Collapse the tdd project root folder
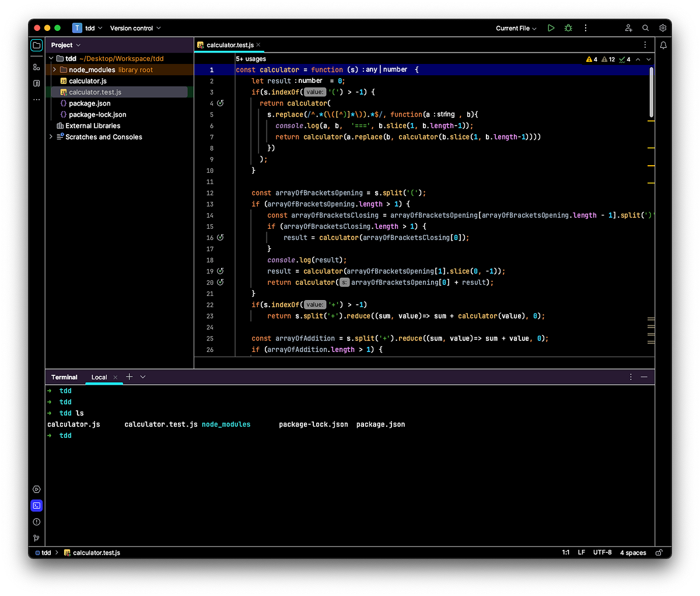Viewport: 700px width, 596px height. tap(51, 58)
